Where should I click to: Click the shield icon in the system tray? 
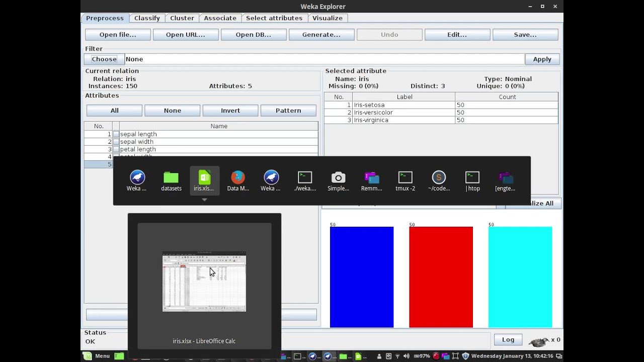(465, 356)
